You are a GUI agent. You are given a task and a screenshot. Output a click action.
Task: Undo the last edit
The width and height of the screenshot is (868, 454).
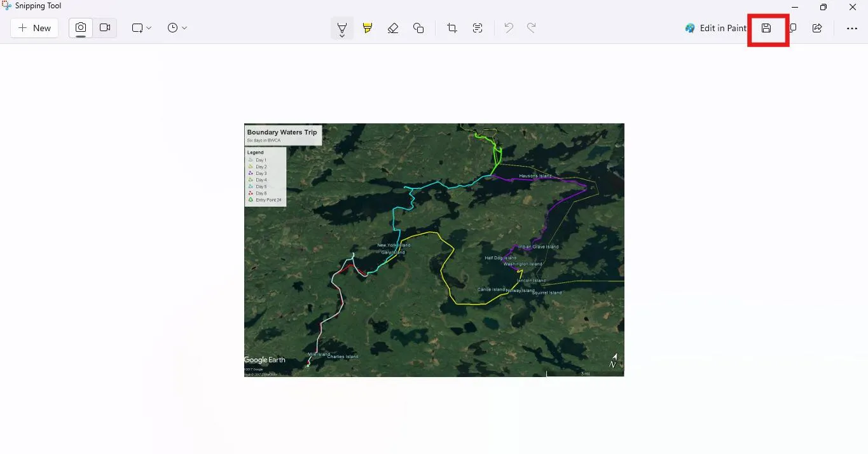point(509,28)
